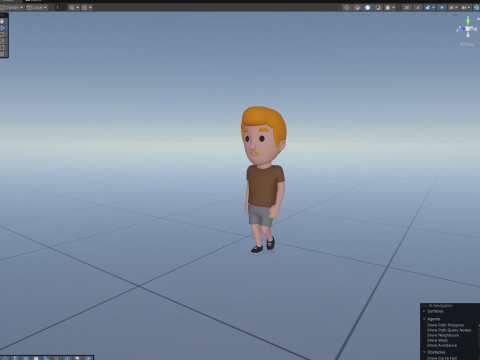Toggle the highlighted icon after camera dropdown
480x360 pixels.
click(442, 7)
